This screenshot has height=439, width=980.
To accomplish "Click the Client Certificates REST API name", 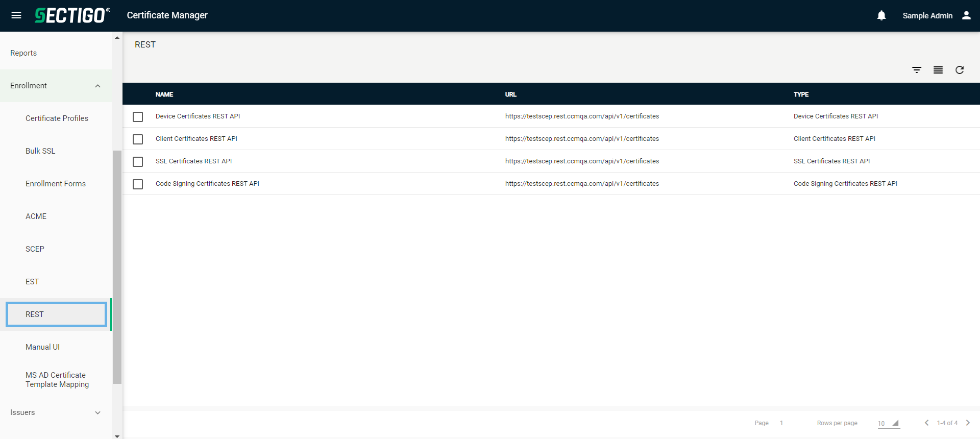I will [x=197, y=139].
